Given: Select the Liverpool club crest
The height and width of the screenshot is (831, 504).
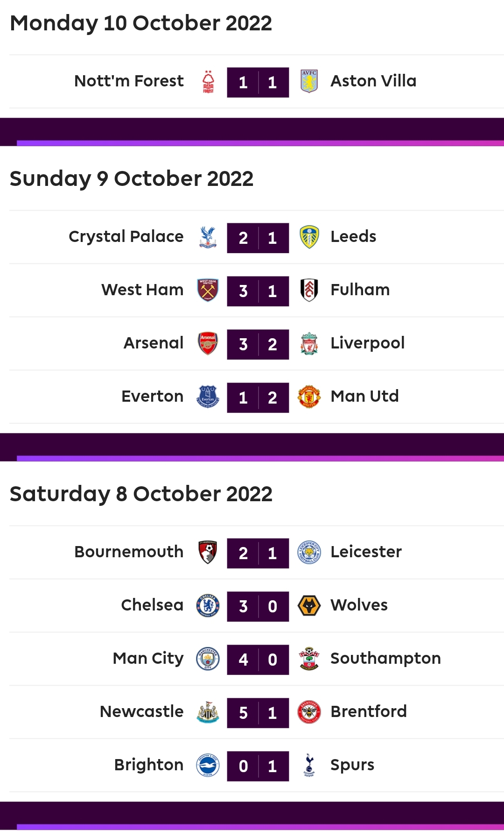Looking at the screenshot, I should click(309, 343).
